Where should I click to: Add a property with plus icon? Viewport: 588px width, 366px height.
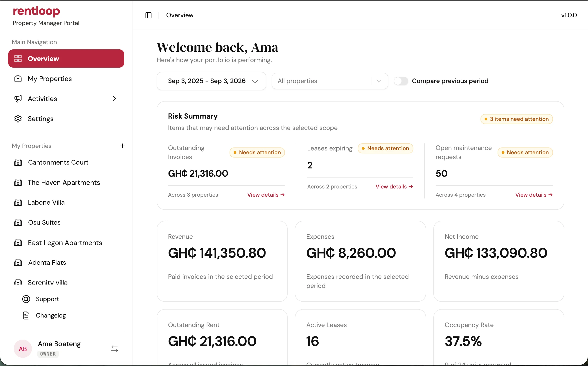pos(123,146)
